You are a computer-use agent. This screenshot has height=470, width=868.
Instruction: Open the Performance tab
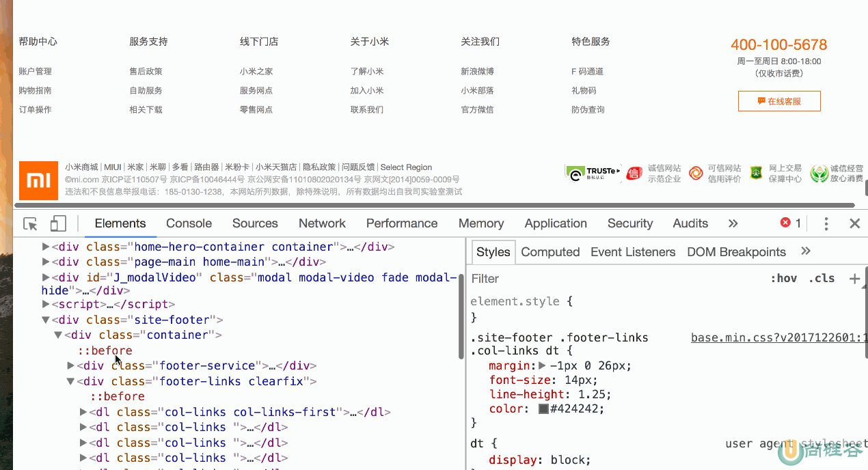[x=402, y=223]
